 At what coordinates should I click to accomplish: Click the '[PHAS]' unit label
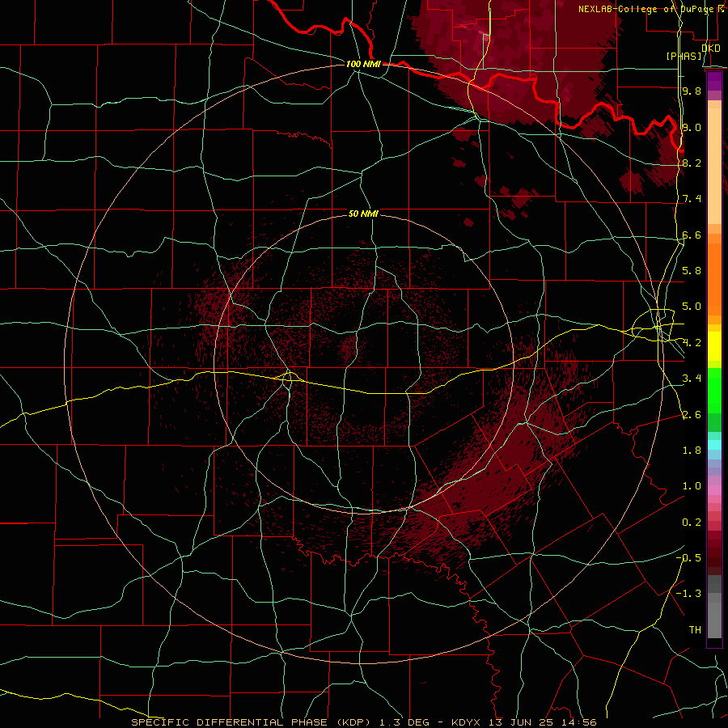(x=684, y=56)
